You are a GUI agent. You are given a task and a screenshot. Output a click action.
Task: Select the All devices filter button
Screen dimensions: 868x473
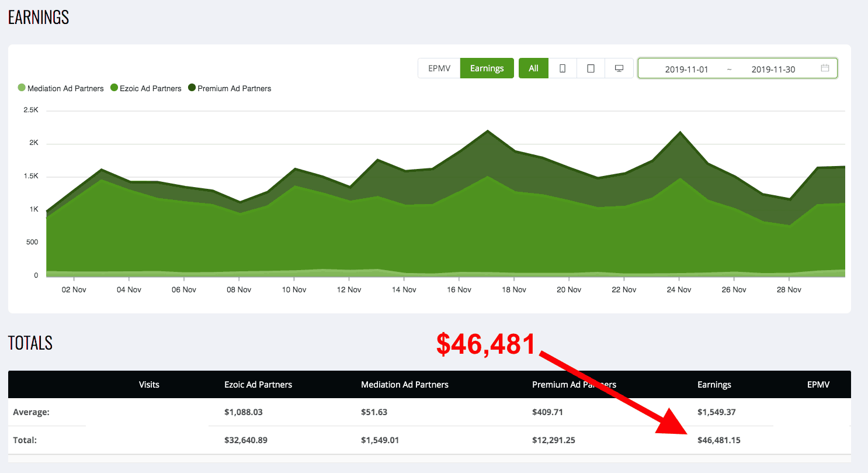tap(533, 68)
